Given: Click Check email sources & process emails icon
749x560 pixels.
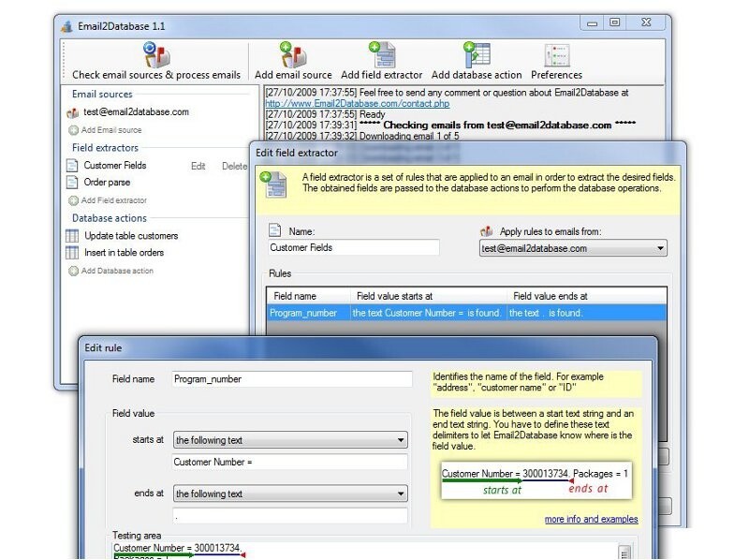Looking at the screenshot, I should coord(156,54).
